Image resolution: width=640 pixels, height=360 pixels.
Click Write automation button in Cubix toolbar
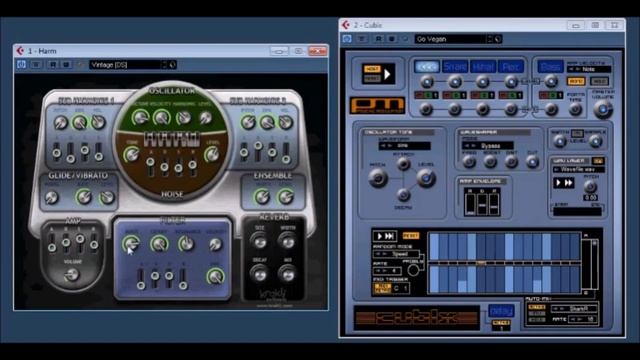(x=392, y=39)
